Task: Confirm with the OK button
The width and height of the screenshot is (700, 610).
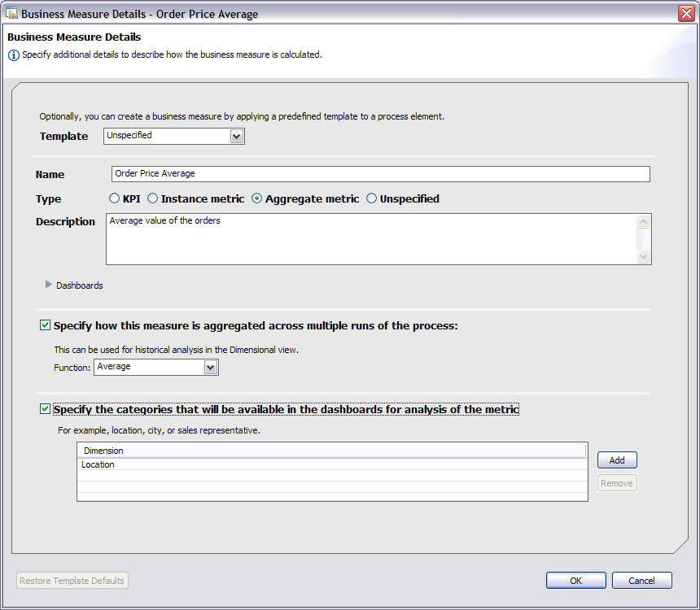Action: point(576,581)
